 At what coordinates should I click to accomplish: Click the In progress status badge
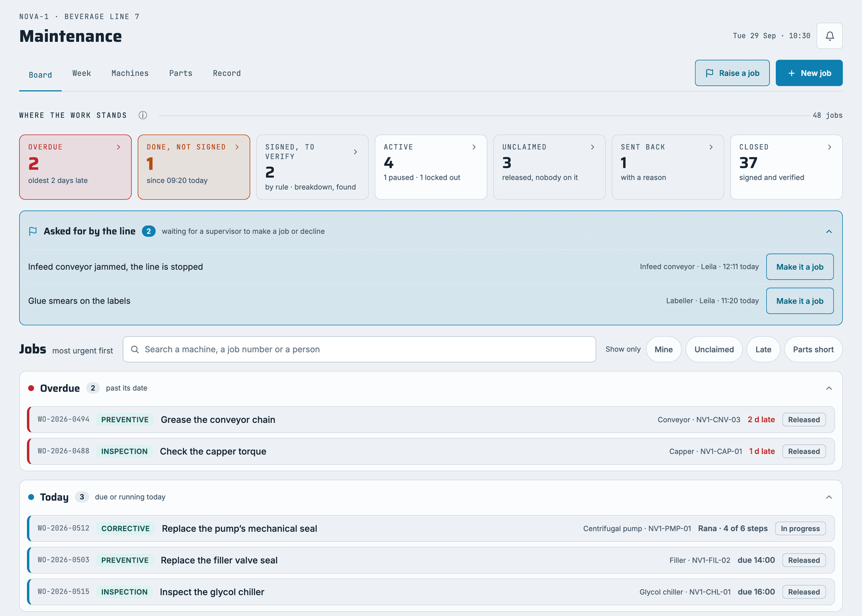pyautogui.click(x=800, y=529)
